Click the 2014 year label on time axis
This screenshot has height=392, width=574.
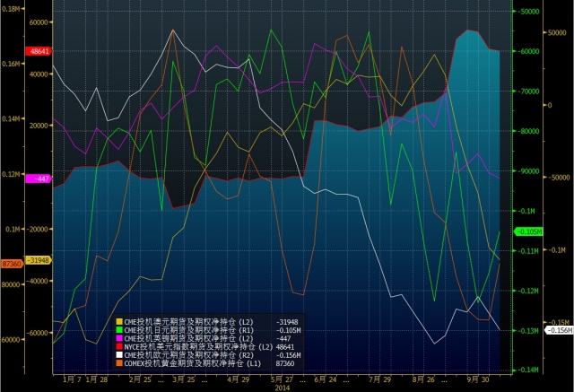click(282, 387)
